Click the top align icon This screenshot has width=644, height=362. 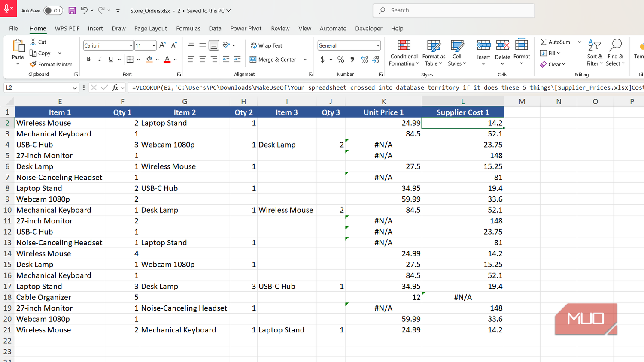[x=191, y=45]
